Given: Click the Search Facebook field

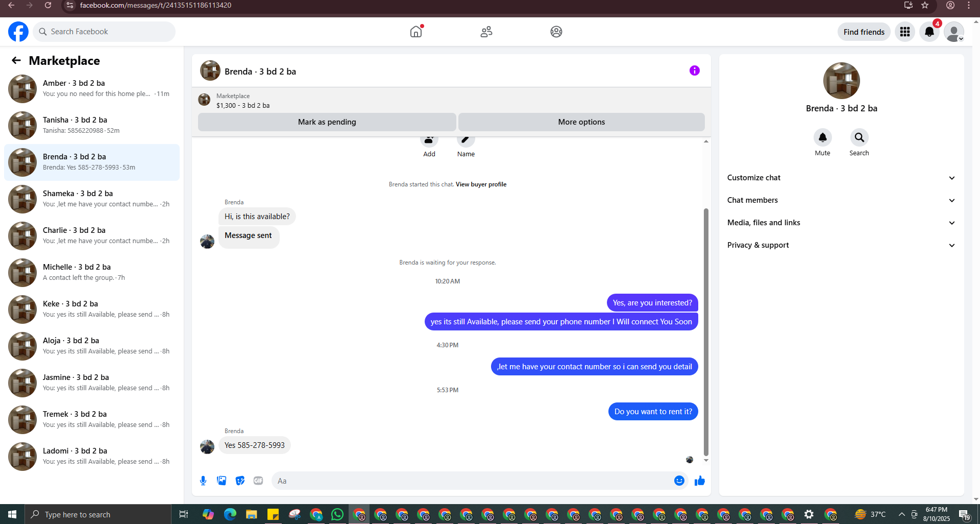Looking at the screenshot, I should [104, 32].
